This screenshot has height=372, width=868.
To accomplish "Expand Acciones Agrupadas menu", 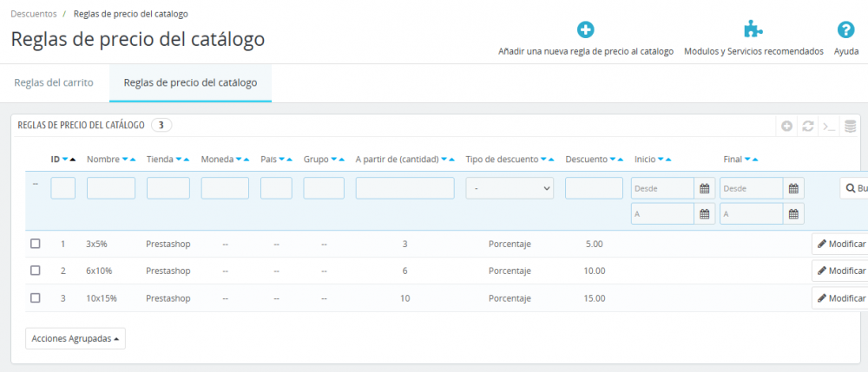I will pos(76,338).
